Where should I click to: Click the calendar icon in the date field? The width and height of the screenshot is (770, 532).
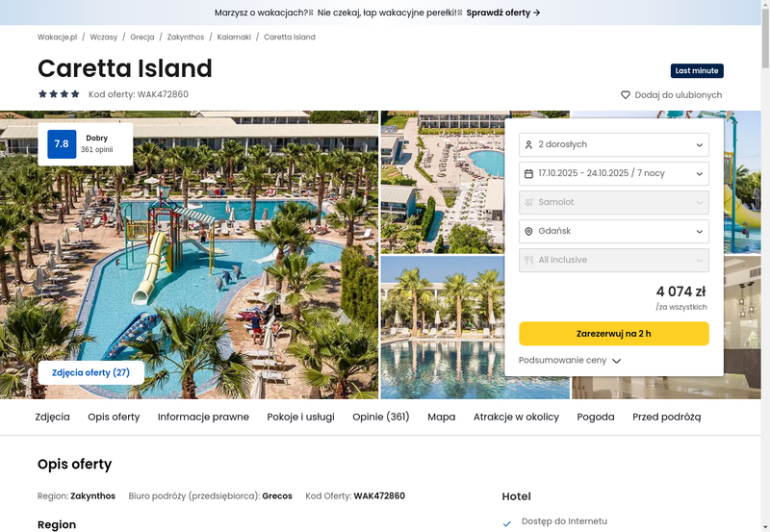click(x=528, y=174)
